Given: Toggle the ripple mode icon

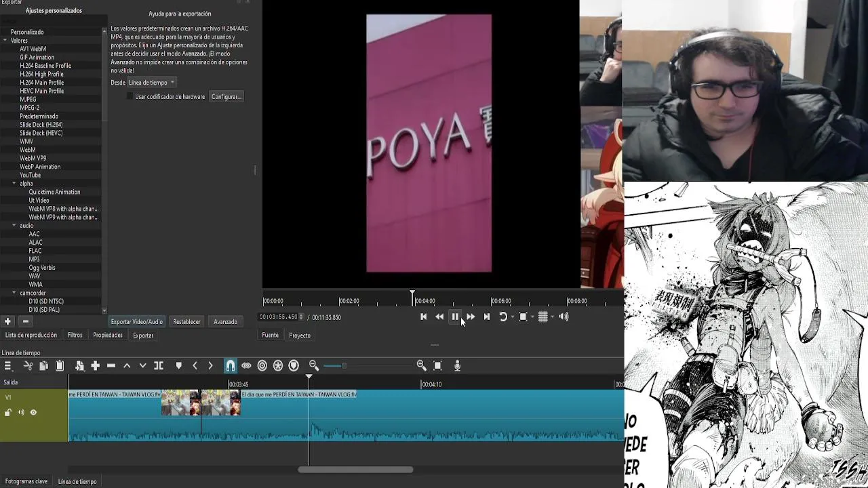Looking at the screenshot, I should (262, 366).
